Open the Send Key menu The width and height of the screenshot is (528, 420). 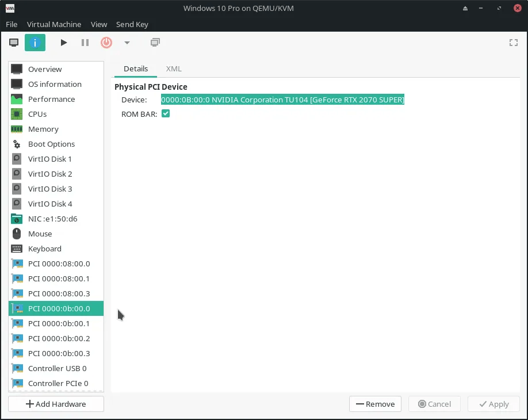[x=132, y=25]
